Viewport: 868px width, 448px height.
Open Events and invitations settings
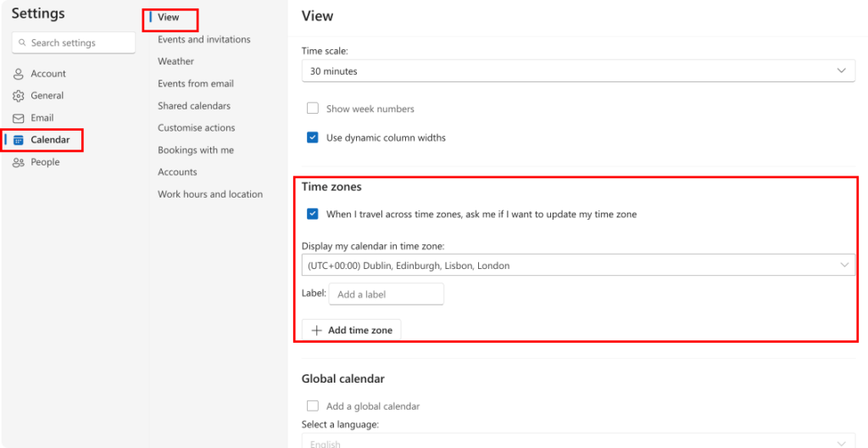(x=203, y=39)
